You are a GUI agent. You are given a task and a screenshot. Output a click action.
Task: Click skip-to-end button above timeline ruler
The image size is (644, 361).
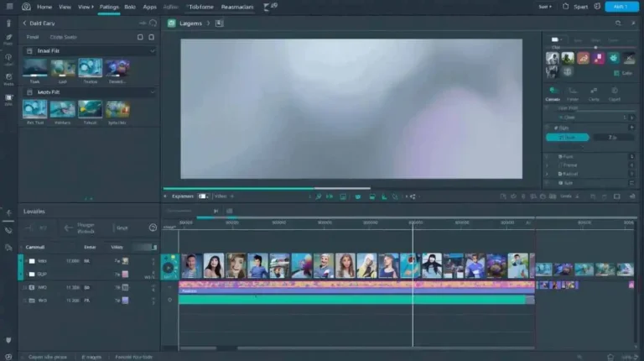tap(216, 211)
